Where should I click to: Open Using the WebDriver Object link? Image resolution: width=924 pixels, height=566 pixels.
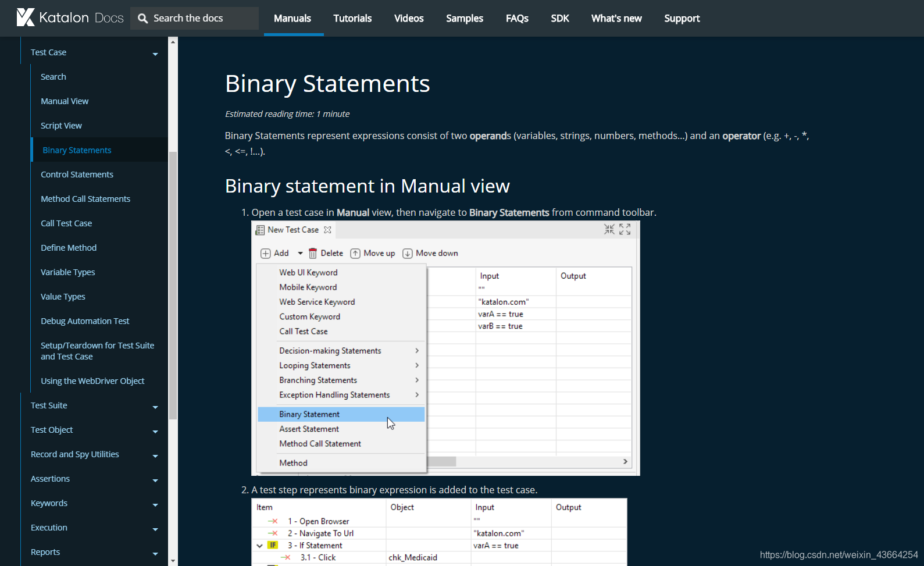(x=92, y=381)
